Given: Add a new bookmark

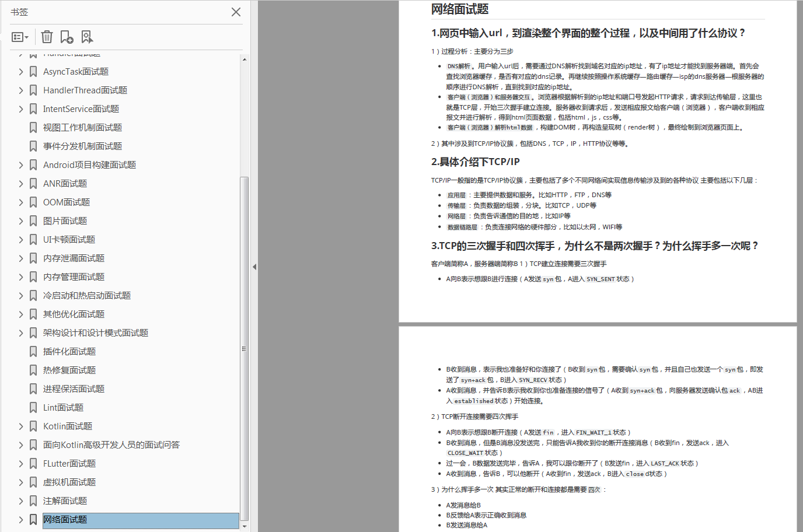Looking at the screenshot, I should coord(67,37).
